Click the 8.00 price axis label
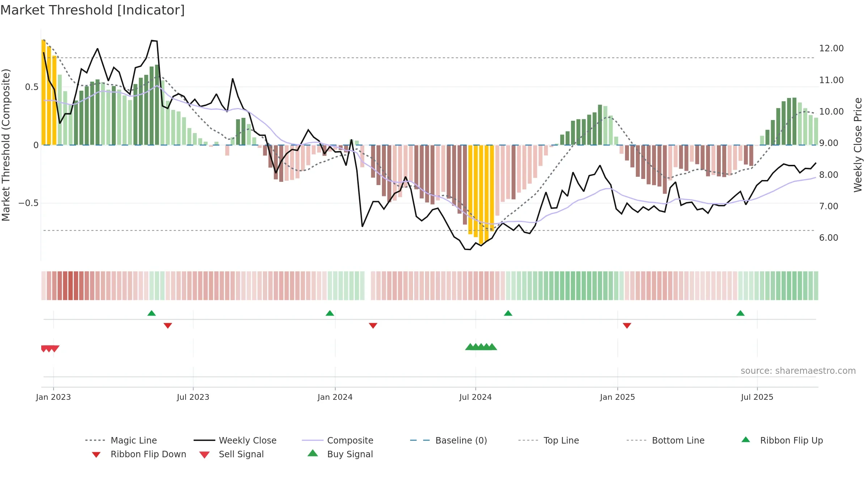868x488 pixels. pos(829,175)
